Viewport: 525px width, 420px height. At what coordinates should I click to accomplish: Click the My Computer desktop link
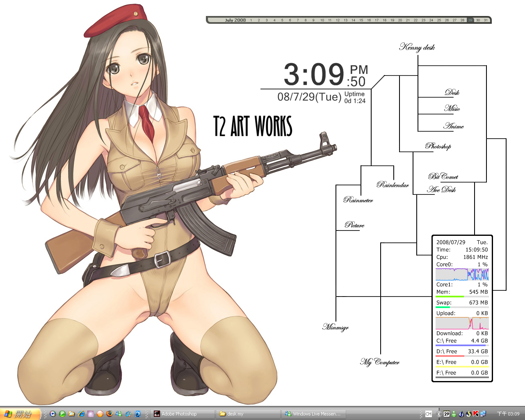pos(380,362)
